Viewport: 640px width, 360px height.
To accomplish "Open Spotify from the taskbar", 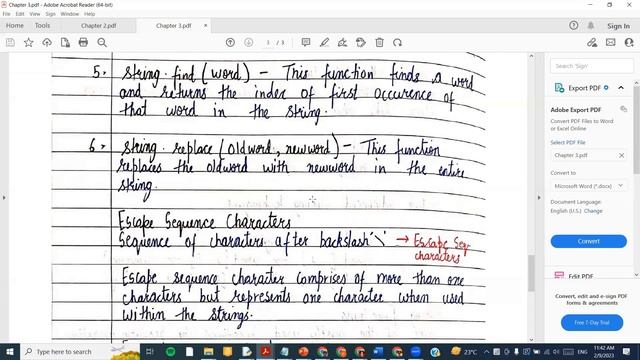I will (x=171, y=351).
